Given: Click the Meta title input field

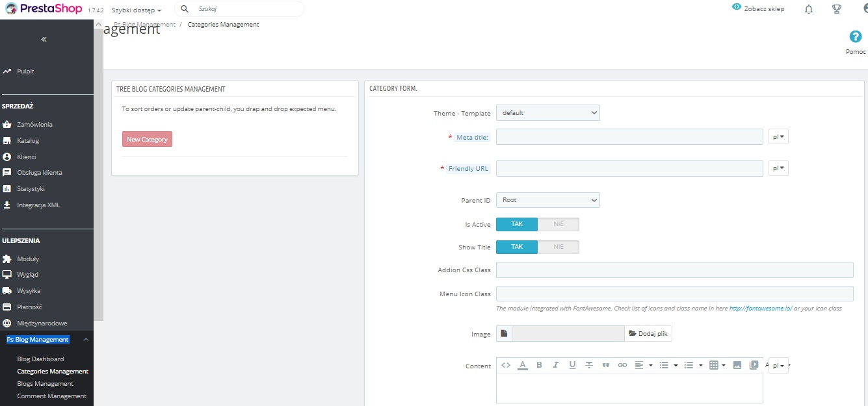Looking at the screenshot, I should 629,136.
